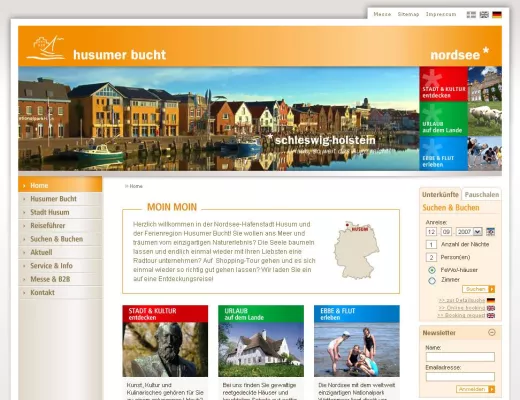Click the schleswig-holstein banner text
Image resolution: width=520 pixels, height=400 pixels.
point(322,140)
